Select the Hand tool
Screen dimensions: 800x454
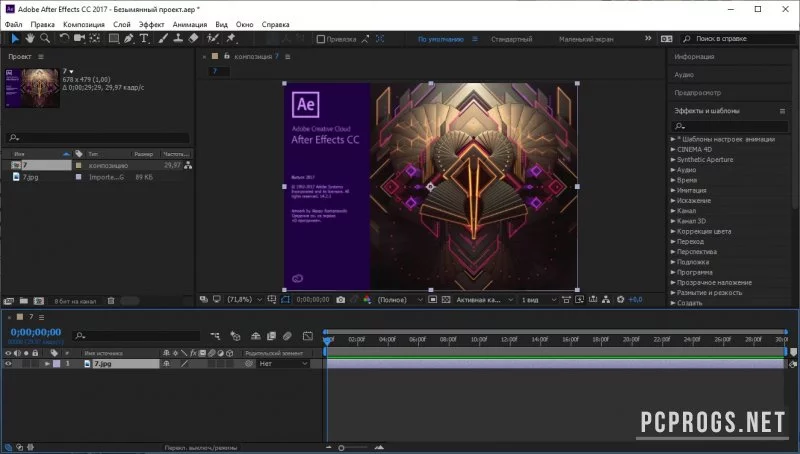coord(30,38)
